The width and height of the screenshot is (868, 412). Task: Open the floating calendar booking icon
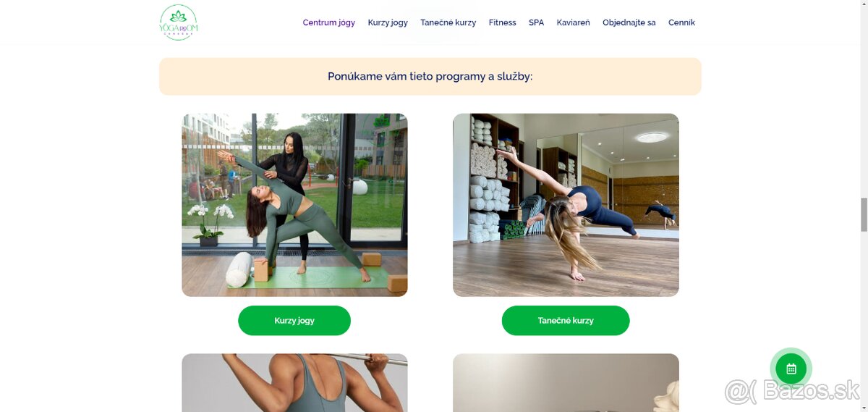(x=791, y=369)
